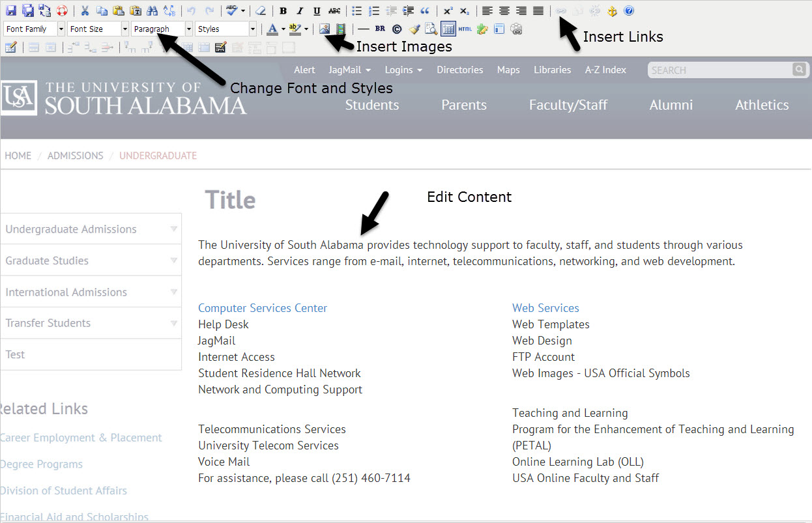Viewport: 812px width, 523px height.
Task: Open the Maps link
Action: click(x=508, y=70)
